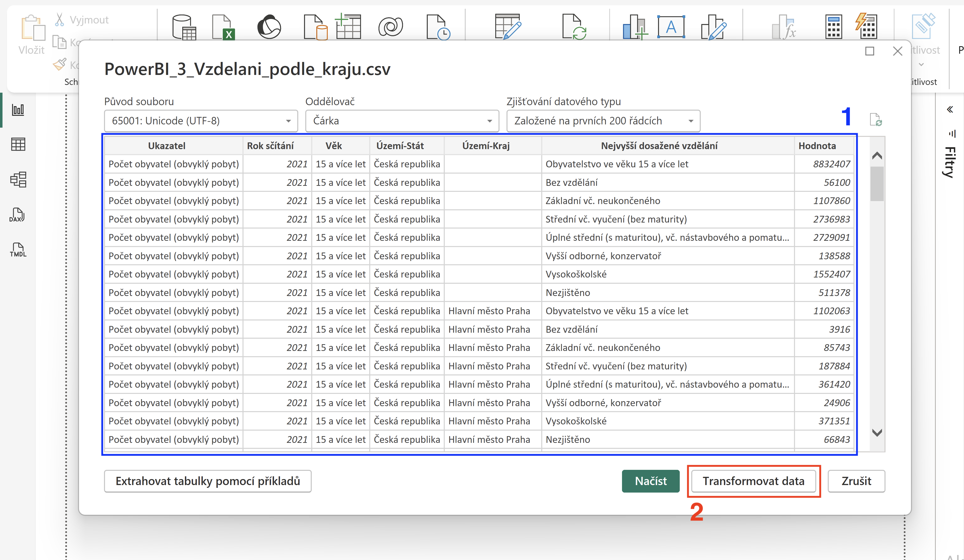Close the CSV preview dialog
This screenshot has height=560, width=964.
(897, 51)
